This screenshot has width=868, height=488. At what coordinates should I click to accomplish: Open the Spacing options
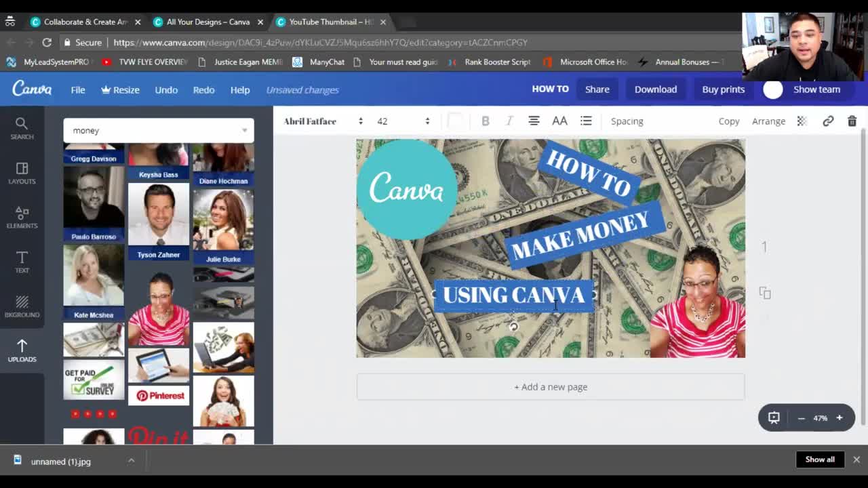coord(627,121)
